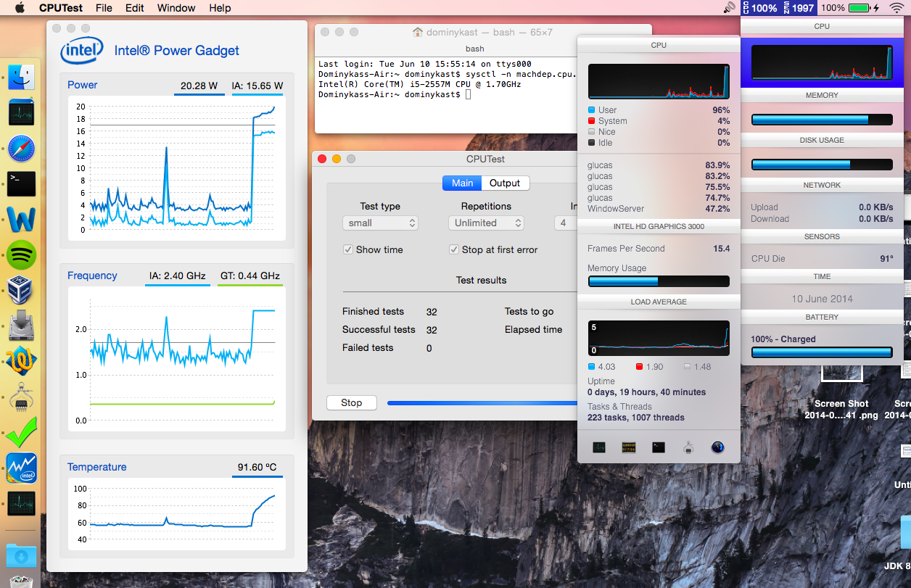
Task: Launch Safari from the dock
Action: 21,149
